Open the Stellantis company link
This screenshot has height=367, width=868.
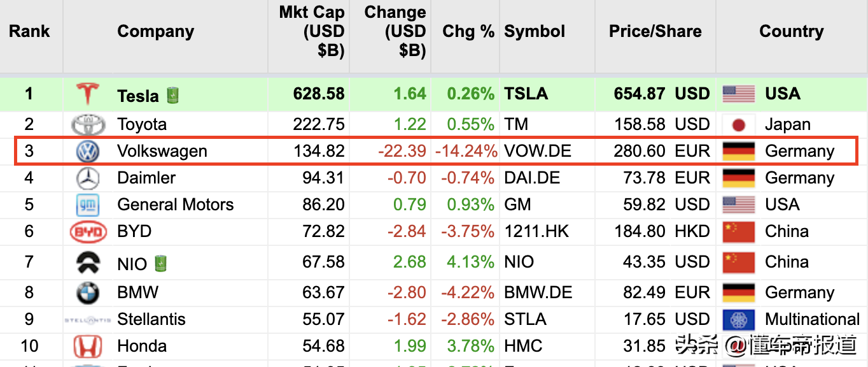click(x=151, y=319)
